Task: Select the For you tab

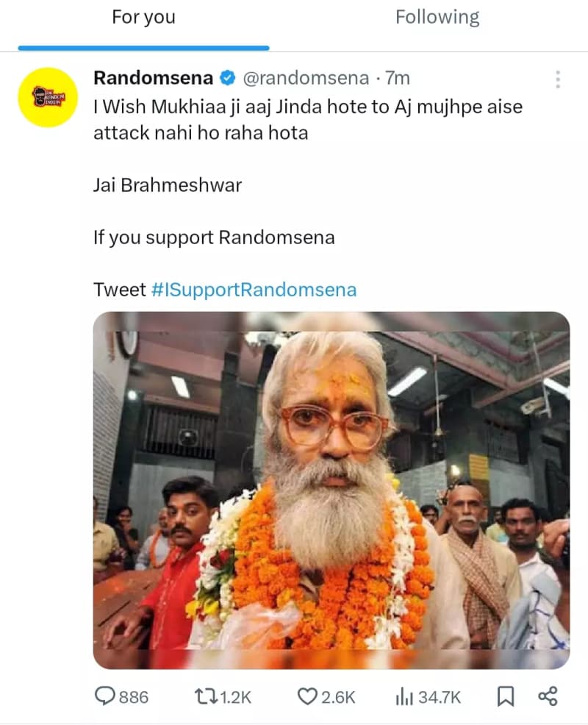Action: point(143,18)
